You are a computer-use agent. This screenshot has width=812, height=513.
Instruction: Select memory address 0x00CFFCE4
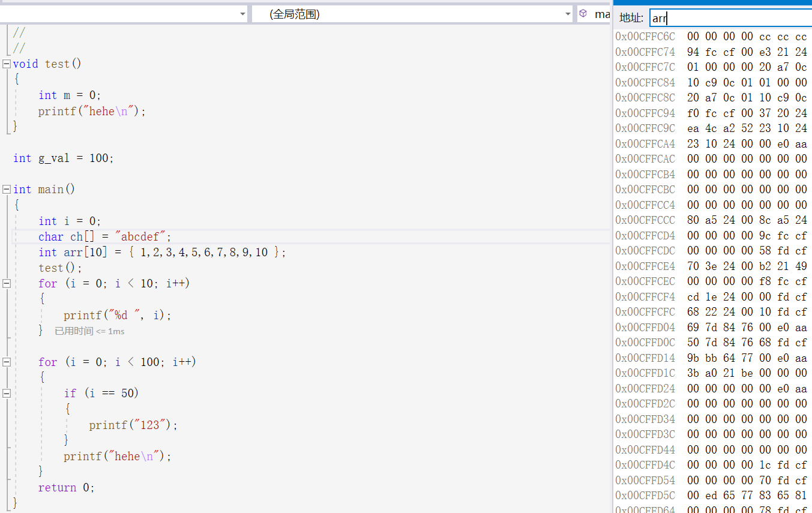tap(645, 266)
